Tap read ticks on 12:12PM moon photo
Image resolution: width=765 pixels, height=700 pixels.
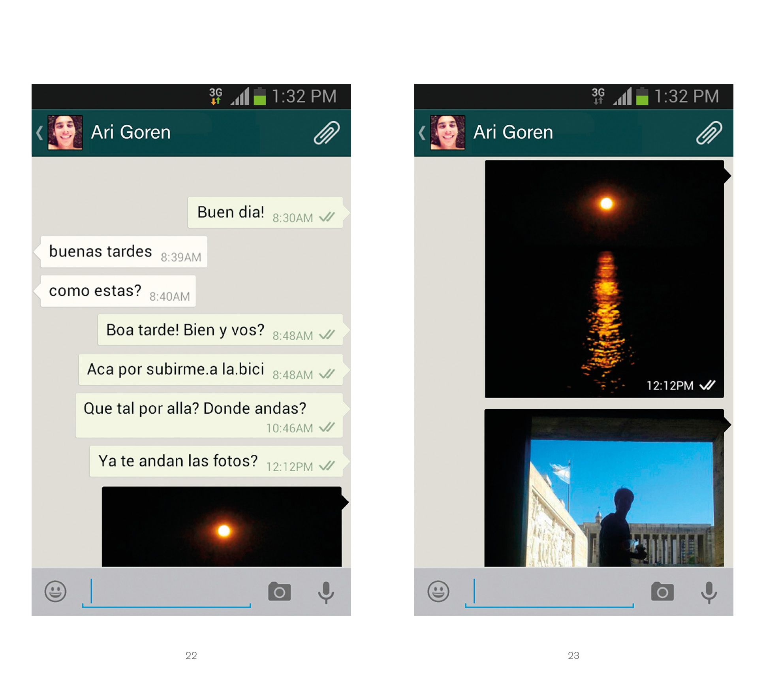pos(707,385)
